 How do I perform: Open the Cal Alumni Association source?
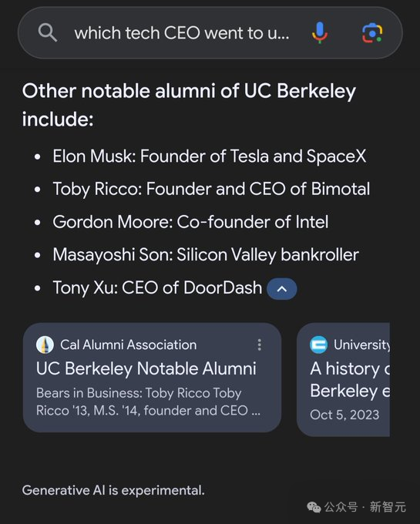tap(128, 344)
